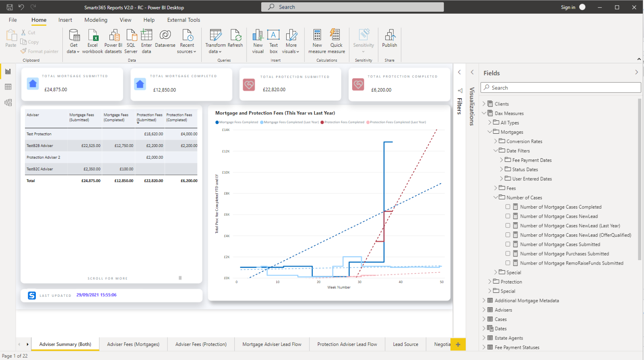This screenshot has height=360, width=644.
Task: Open the Lead Source page
Action: coord(405,344)
